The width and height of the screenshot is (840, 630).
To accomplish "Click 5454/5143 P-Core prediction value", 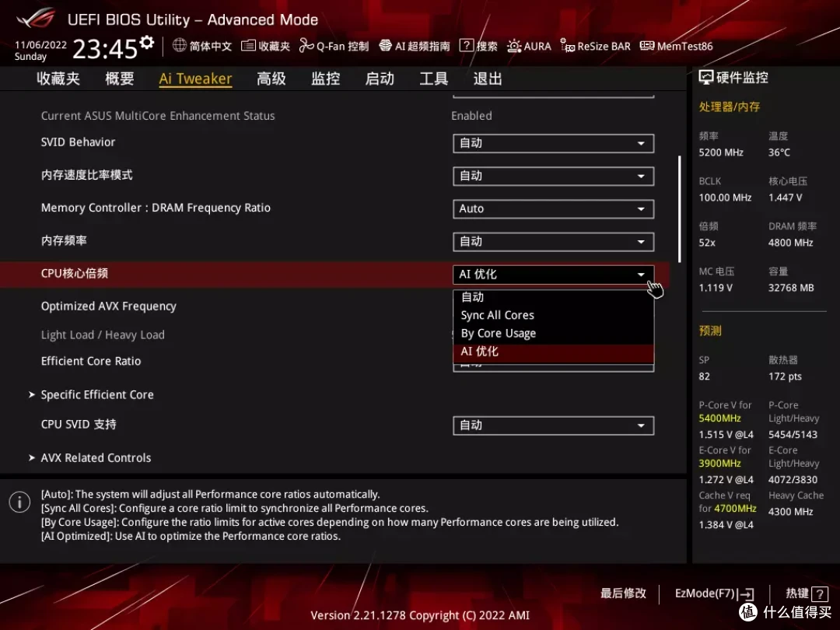I will [x=793, y=435].
